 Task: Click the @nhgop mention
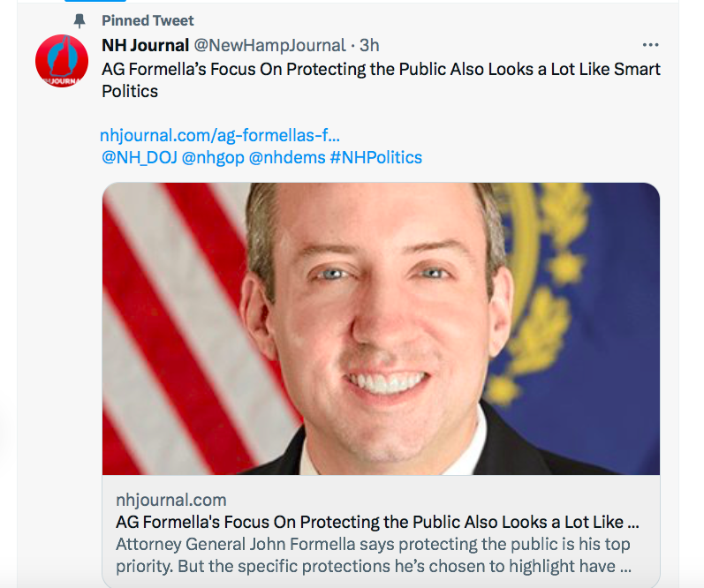coord(213,158)
